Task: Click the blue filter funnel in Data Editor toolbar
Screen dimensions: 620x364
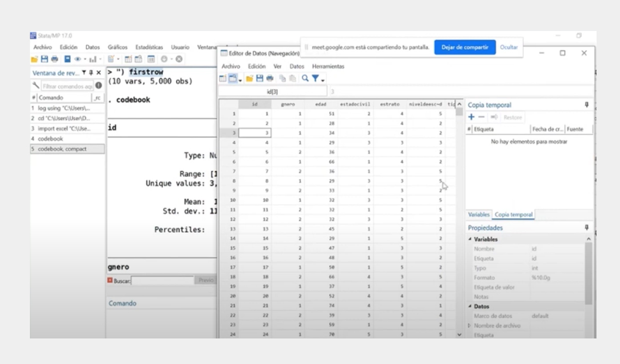Action: point(315,79)
